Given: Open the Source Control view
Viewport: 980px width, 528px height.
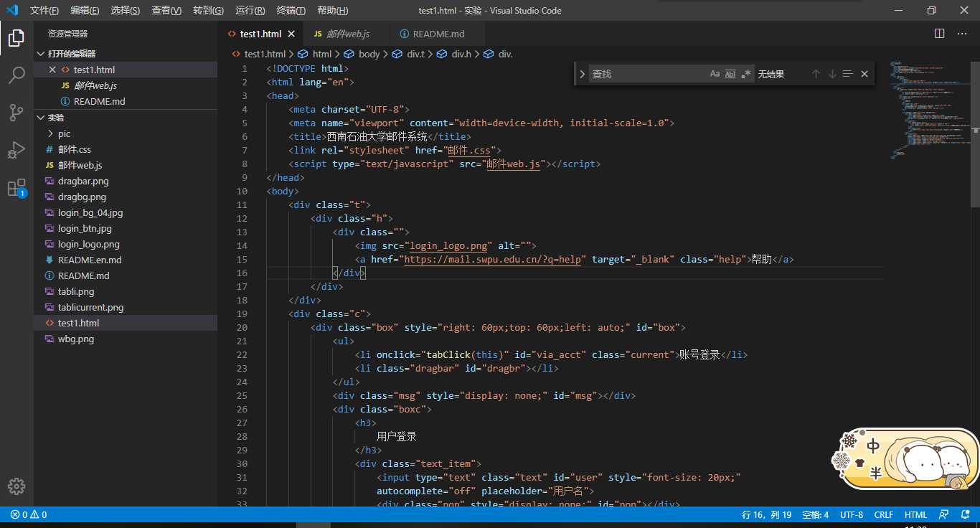Looking at the screenshot, I should click(17, 113).
